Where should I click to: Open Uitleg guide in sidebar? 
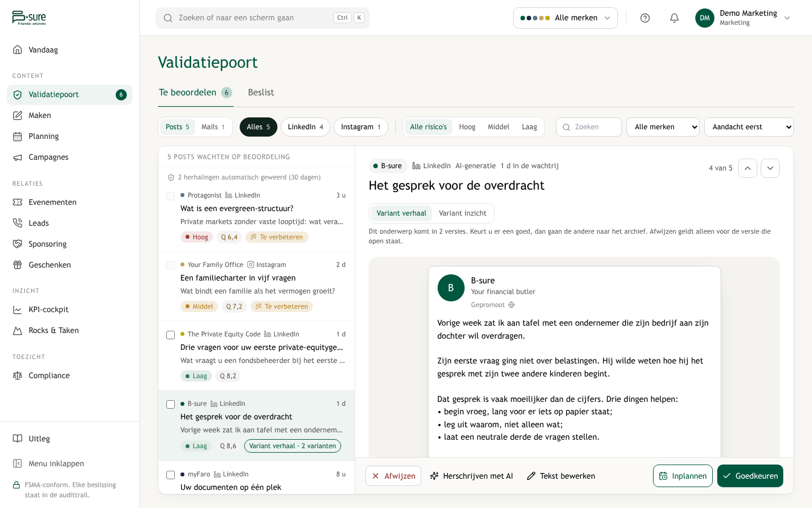(x=69, y=439)
